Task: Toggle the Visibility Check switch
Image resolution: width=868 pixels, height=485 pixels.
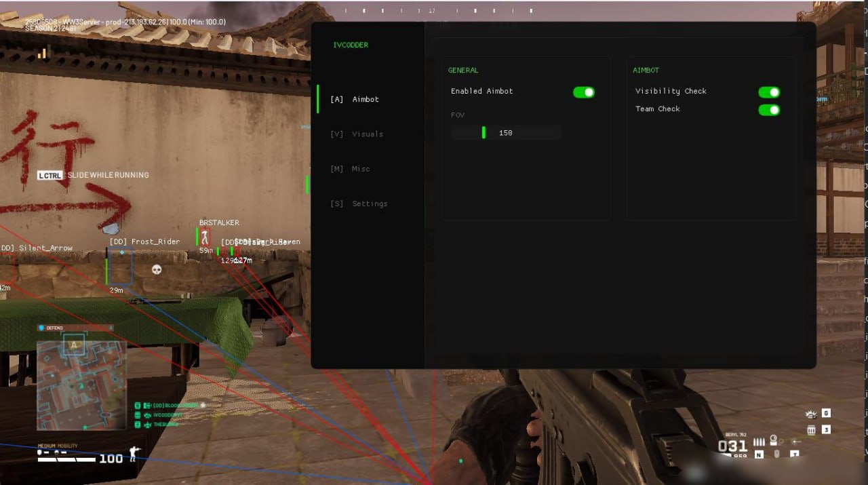Action: click(x=768, y=92)
